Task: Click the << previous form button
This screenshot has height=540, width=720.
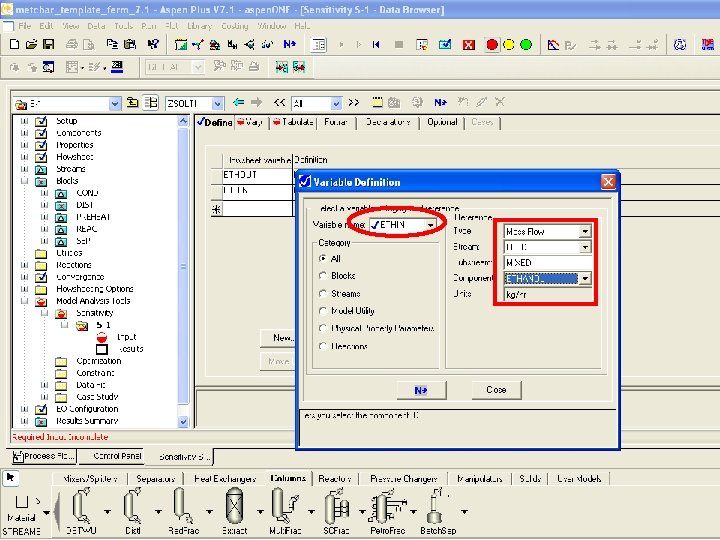Action: click(279, 102)
